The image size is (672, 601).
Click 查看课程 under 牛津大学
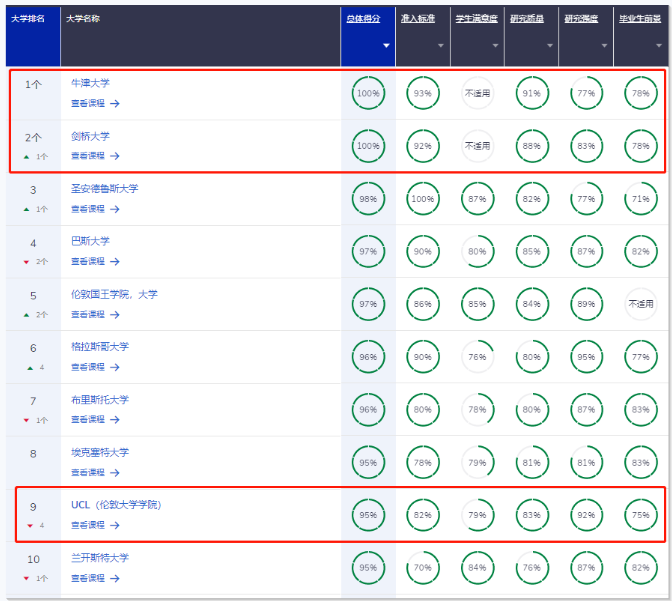coord(95,103)
